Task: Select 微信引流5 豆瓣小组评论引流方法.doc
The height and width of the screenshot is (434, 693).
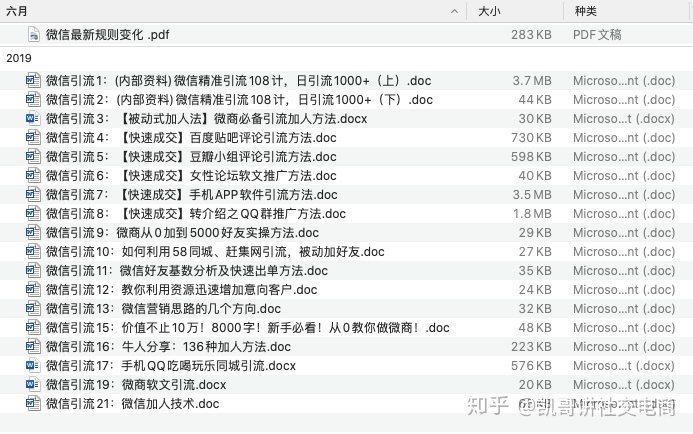Action: 191,156
